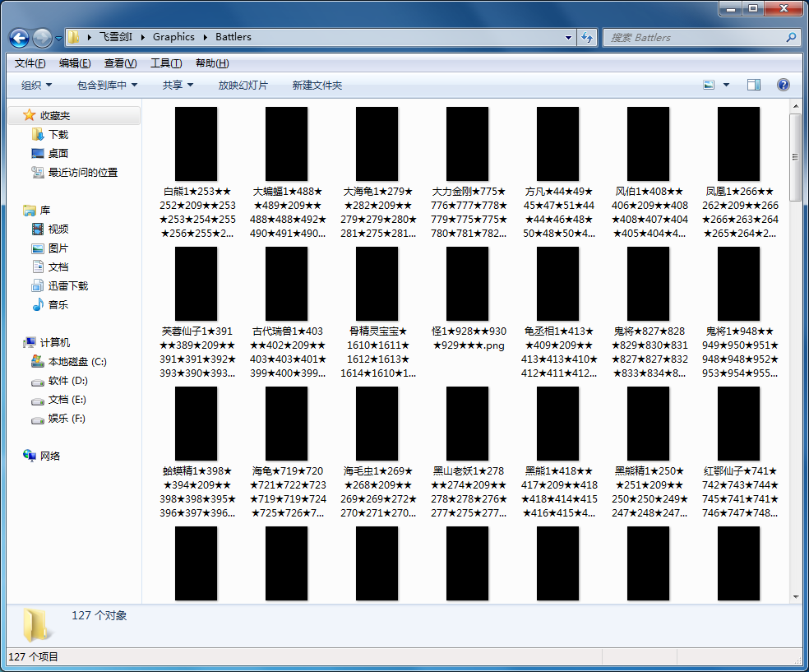Select the 白熊1★253 image thumbnail

tap(196, 144)
